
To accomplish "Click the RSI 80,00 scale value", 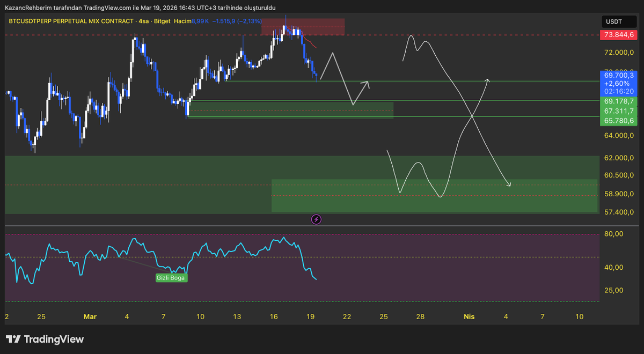I will [x=613, y=234].
